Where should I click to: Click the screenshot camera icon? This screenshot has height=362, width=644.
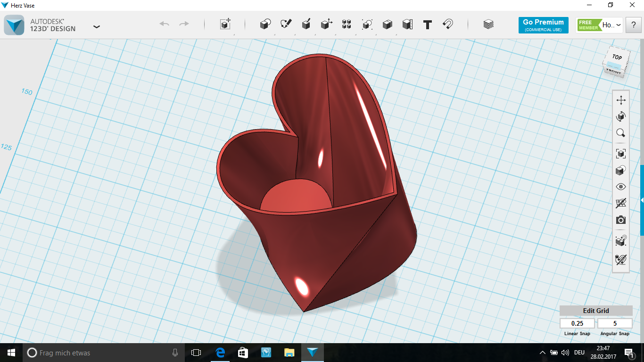pos(621,220)
